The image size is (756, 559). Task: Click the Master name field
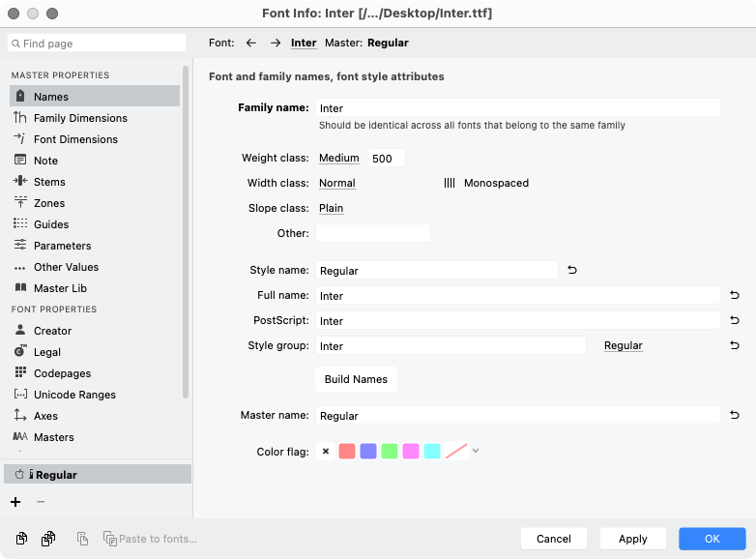click(518, 415)
